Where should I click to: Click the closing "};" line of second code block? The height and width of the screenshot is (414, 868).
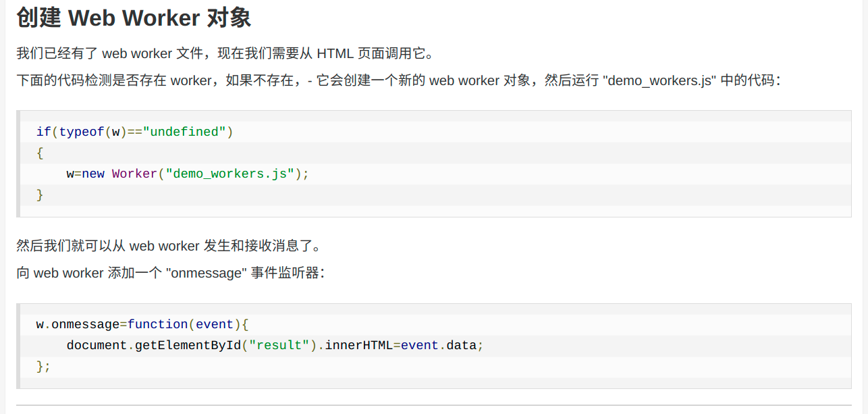point(44,366)
